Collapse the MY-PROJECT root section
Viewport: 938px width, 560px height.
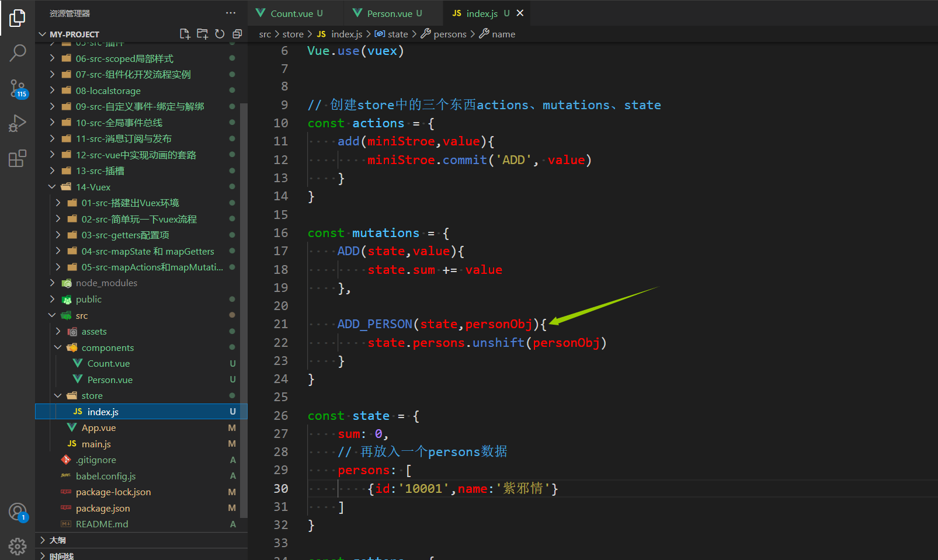pyautogui.click(x=42, y=34)
